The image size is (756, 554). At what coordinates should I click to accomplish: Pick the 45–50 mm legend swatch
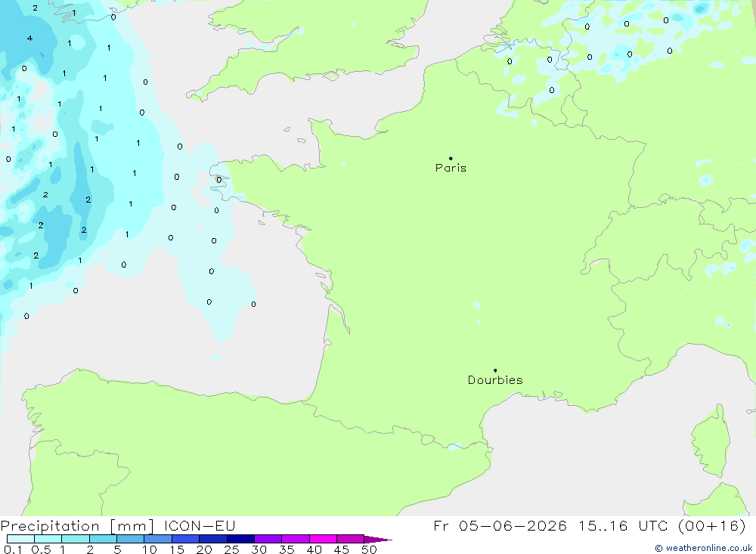tap(351, 539)
